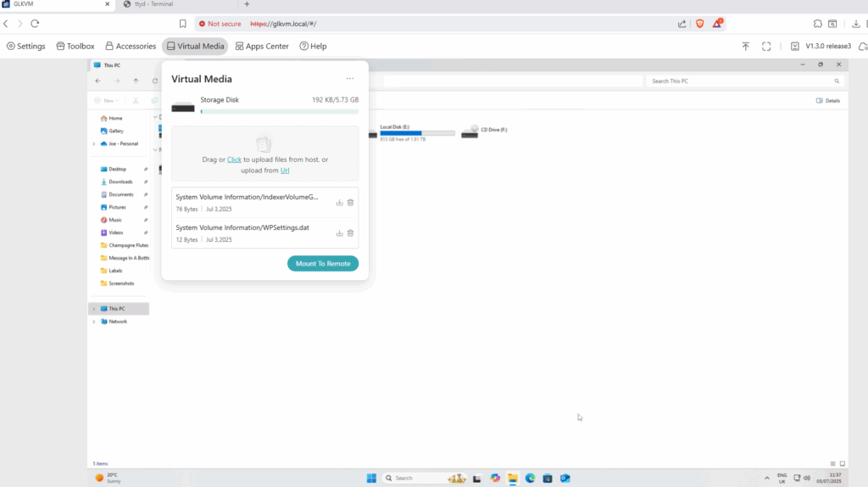Click the GLKVM fullscreen icon

[766, 47]
